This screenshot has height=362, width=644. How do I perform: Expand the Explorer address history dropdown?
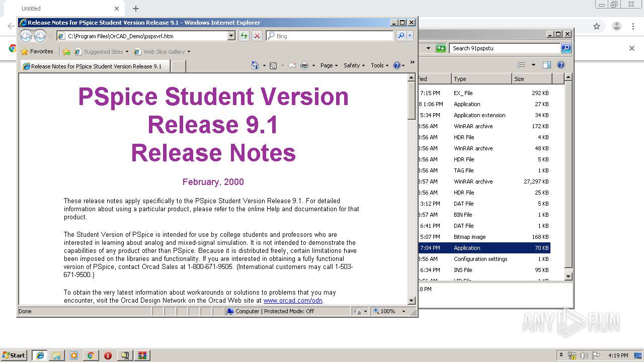point(428,48)
